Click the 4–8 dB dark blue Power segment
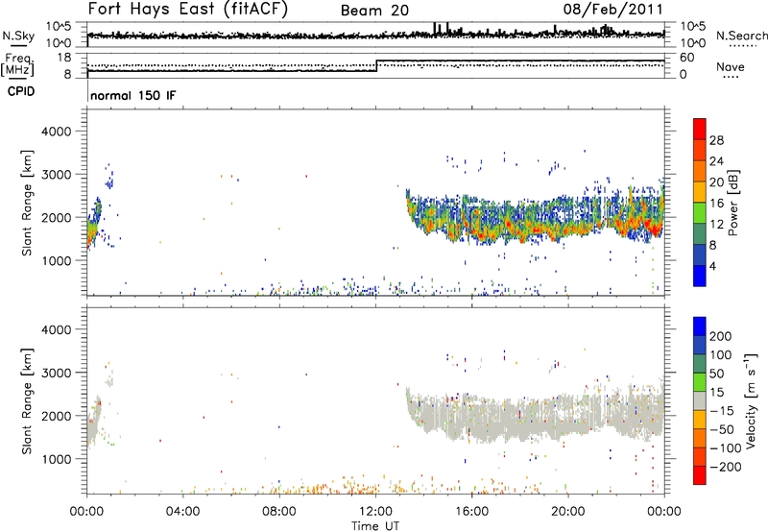This screenshot has height=532, width=768. click(x=700, y=254)
